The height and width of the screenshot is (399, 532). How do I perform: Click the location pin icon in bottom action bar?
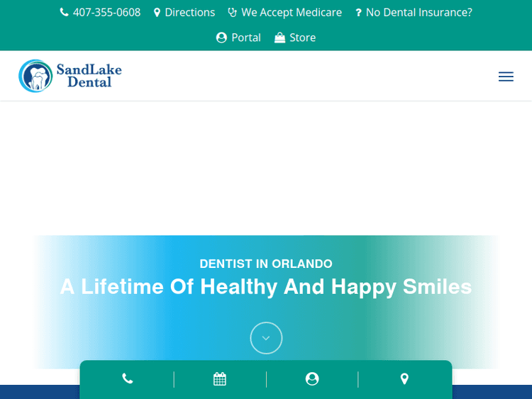point(404,378)
